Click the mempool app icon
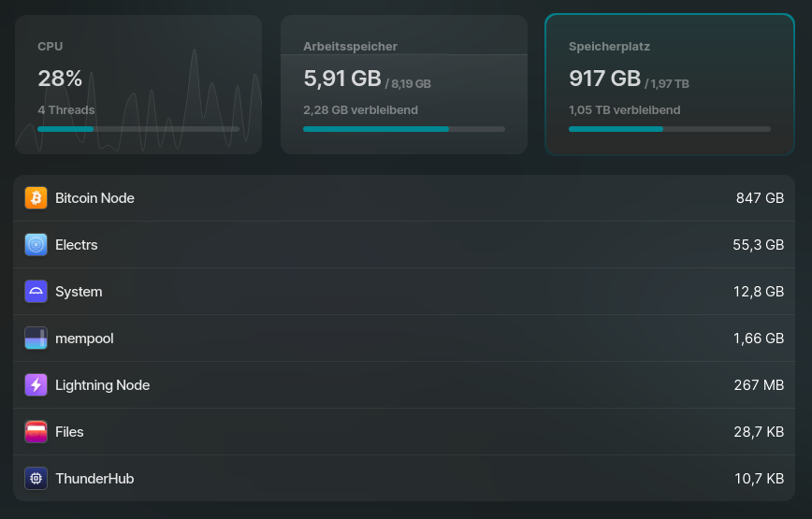Screen dimensions: 812x519 pos(36,339)
